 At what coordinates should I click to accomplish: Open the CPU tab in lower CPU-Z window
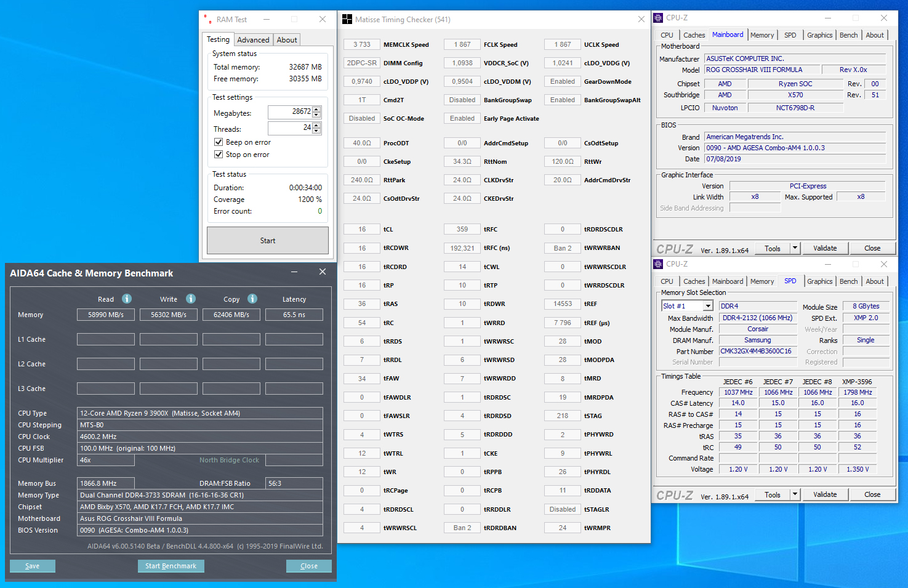667,281
